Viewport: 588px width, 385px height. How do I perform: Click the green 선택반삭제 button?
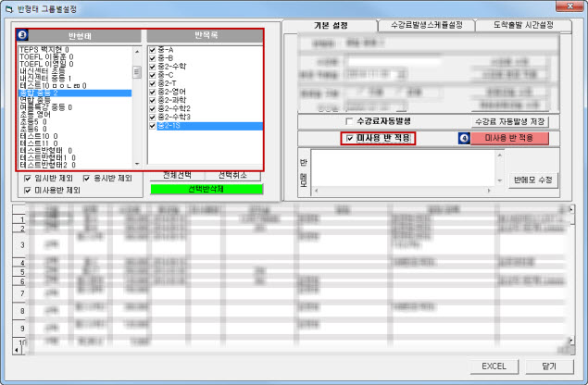[206, 189]
